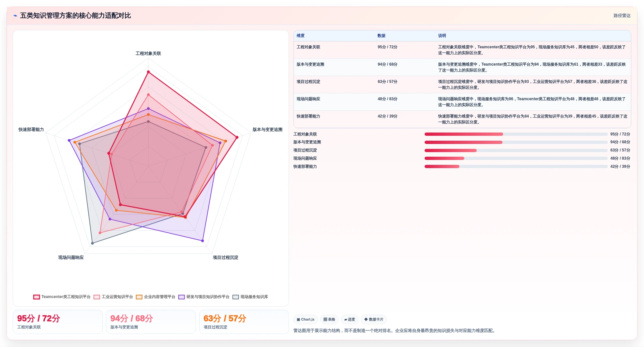Screen dimensions: 644x347
Task: Click the 数据卡片 tag
Action: (374, 320)
